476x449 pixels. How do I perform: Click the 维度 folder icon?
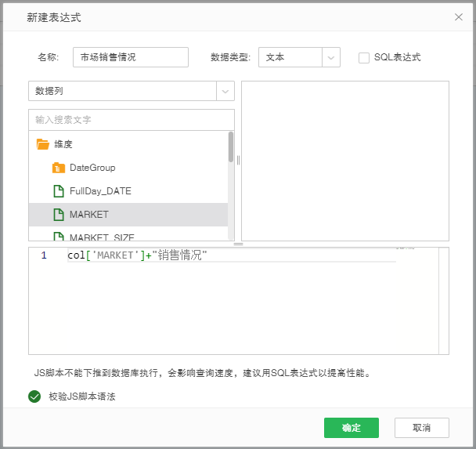43,144
